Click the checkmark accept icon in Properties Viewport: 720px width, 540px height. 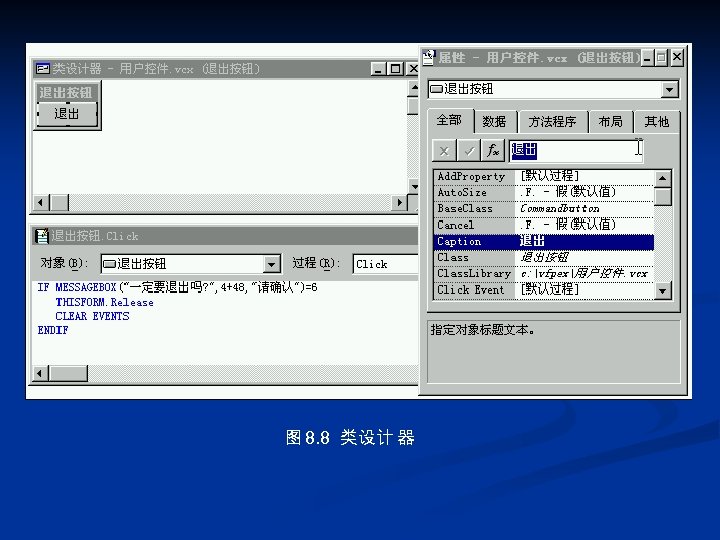[x=469, y=151]
